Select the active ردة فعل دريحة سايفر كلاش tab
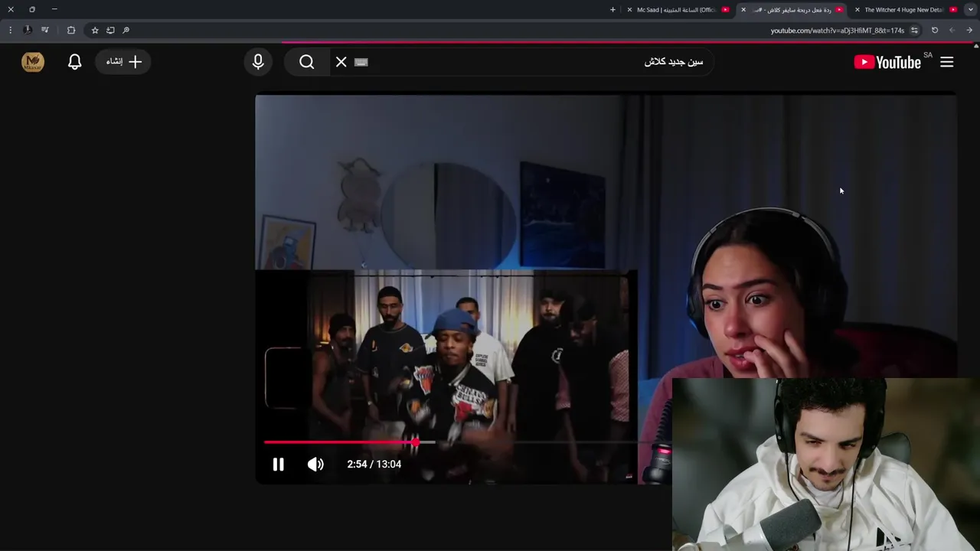Viewport: 980px width, 551px height. click(x=792, y=10)
